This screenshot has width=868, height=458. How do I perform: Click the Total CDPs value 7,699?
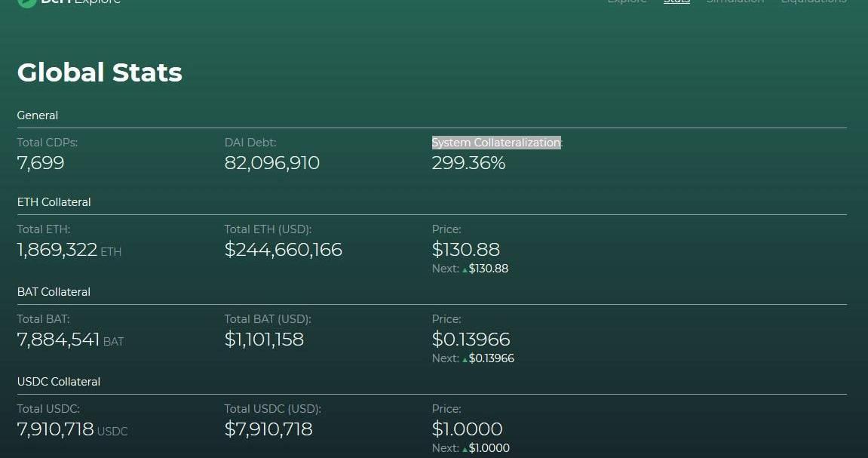41,163
